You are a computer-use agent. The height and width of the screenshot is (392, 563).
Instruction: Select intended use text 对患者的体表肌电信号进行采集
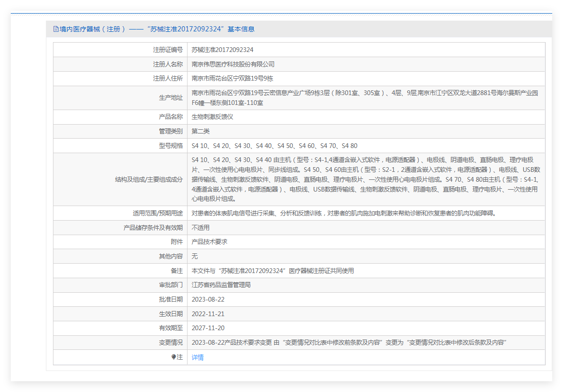[344, 213]
